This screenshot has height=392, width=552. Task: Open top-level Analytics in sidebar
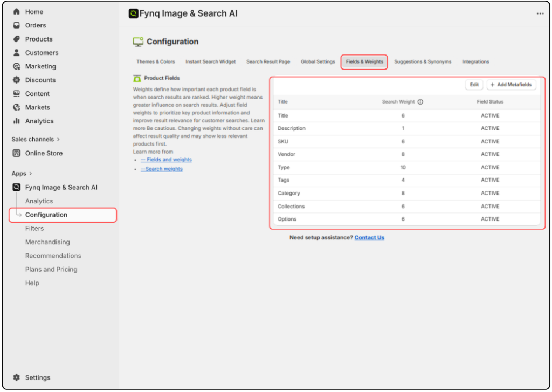pos(39,121)
